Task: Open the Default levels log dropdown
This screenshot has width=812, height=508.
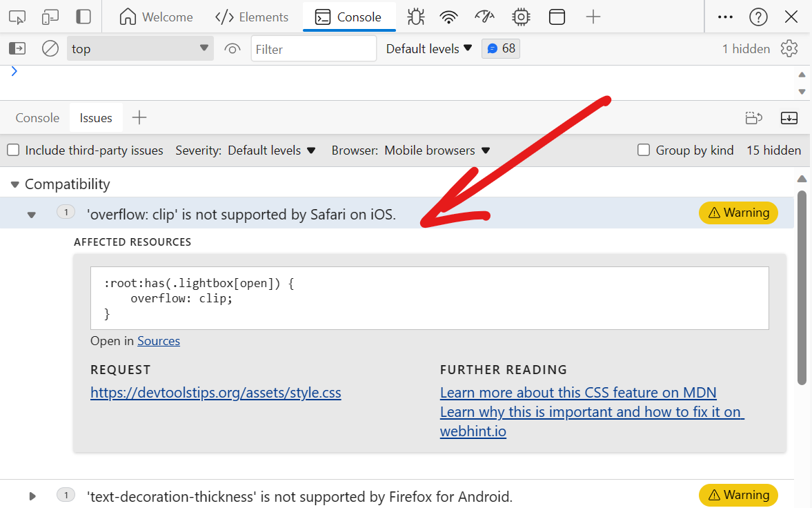Action: point(429,48)
